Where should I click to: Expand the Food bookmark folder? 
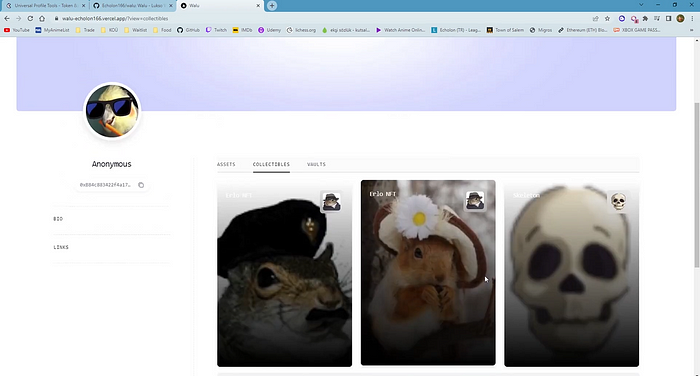click(x=162, y=30)
